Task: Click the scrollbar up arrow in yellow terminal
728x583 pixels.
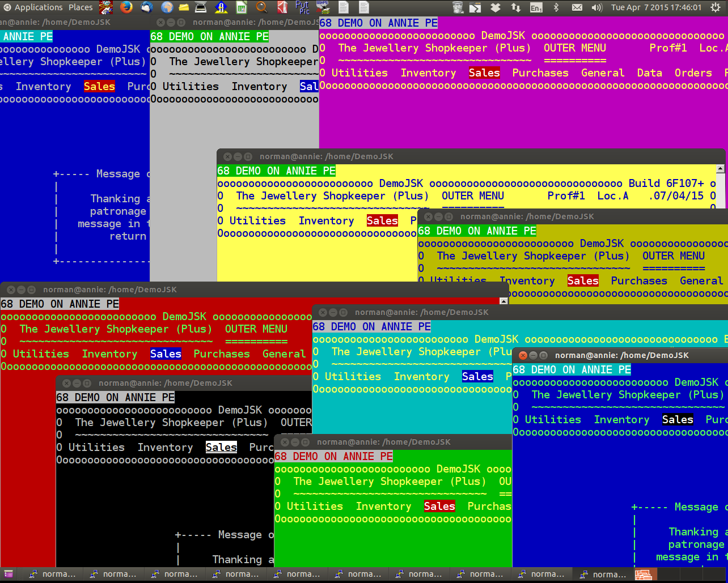Action: (x=721, y=168)
